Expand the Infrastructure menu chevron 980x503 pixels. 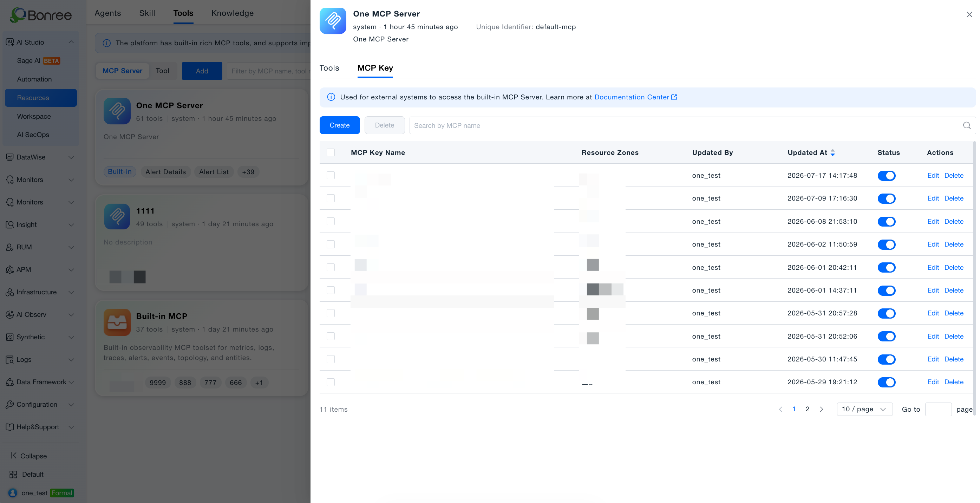71,292
